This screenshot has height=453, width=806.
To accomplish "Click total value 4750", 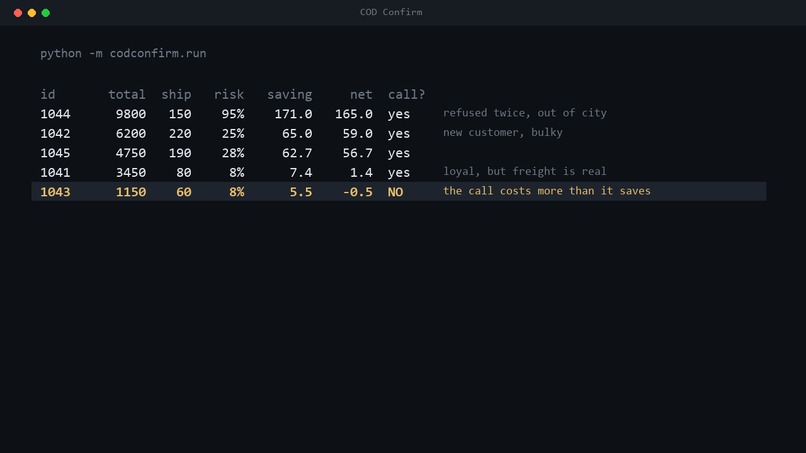I will coord(131,153).
